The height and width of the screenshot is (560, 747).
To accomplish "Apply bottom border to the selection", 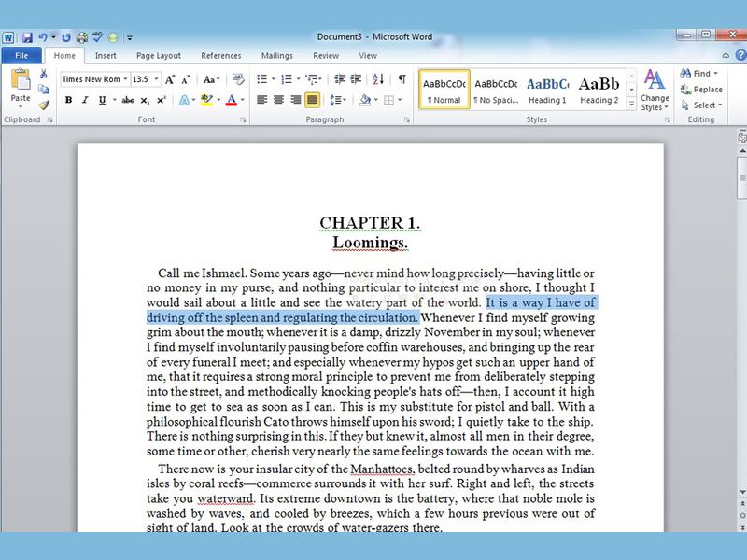I will click(388, 100).
